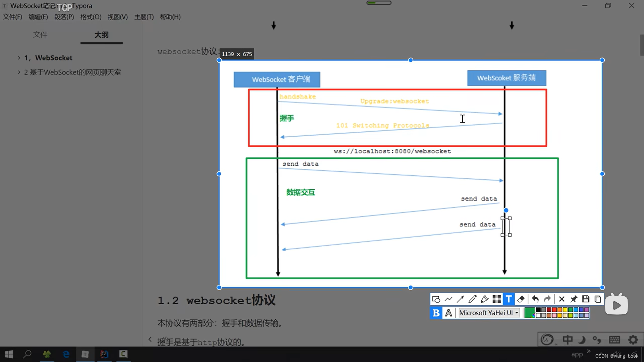Cancel the screenshot with the X button
This screenshot has height=362, width=644.
point(562,299)
